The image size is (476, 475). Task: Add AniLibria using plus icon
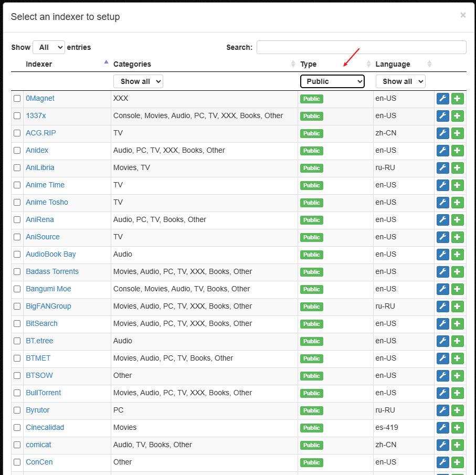(458, 168)
